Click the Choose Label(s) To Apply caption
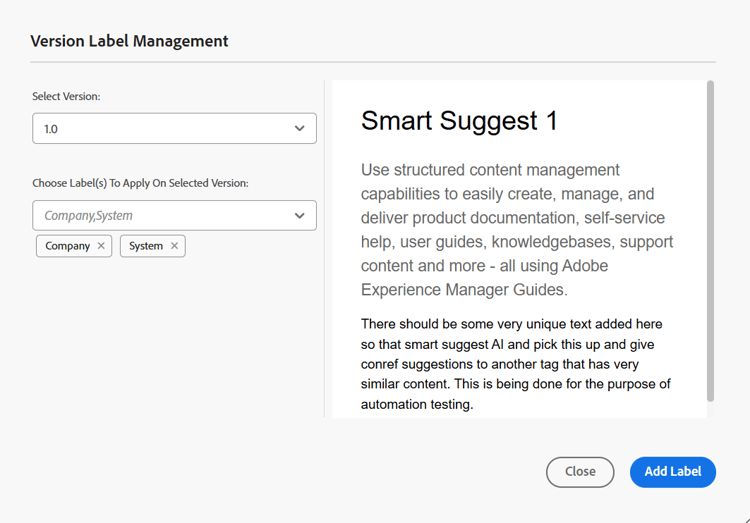This screenshot has width=750, height=523. click(x=140, y=183)
